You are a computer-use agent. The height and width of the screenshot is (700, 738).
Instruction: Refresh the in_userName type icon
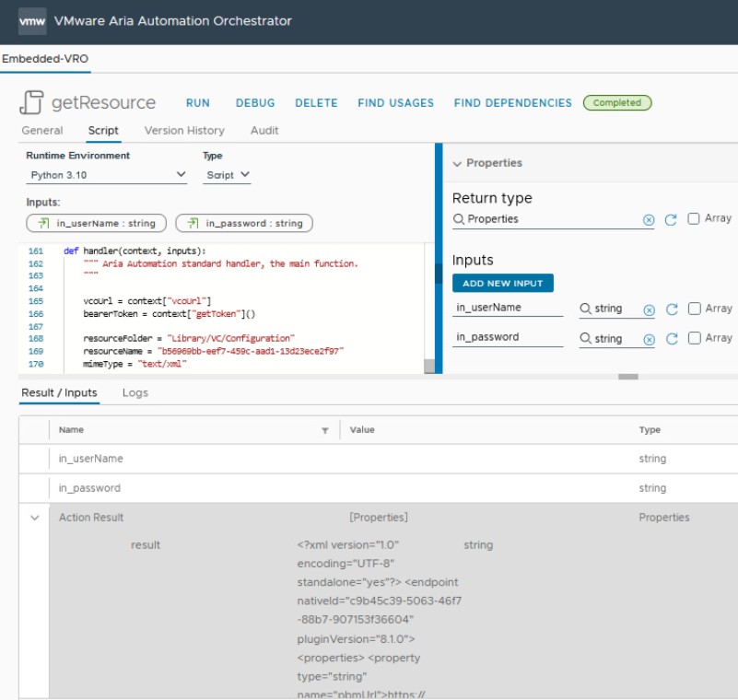[x=672, y=309]
